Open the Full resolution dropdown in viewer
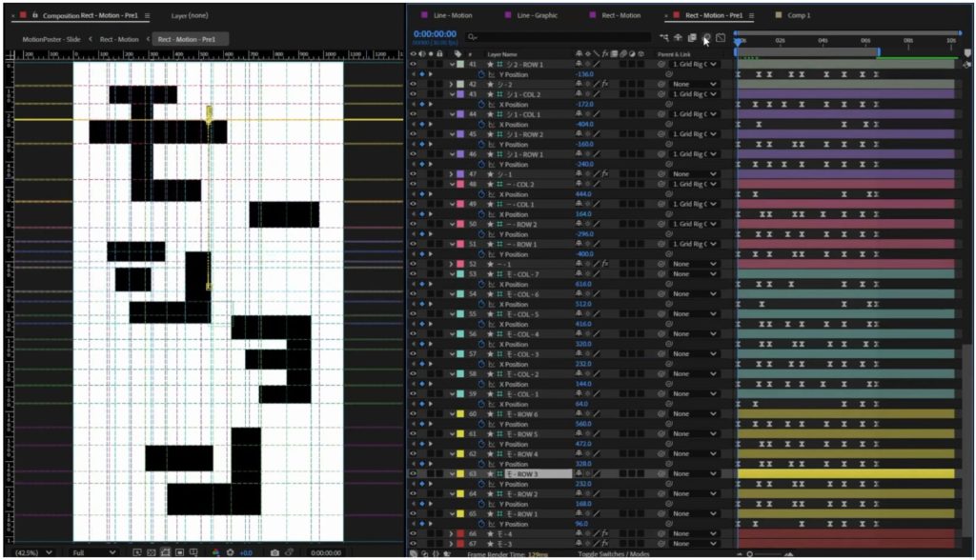The width and height of the screenshot is (976, 560). [x=93, y=552]
